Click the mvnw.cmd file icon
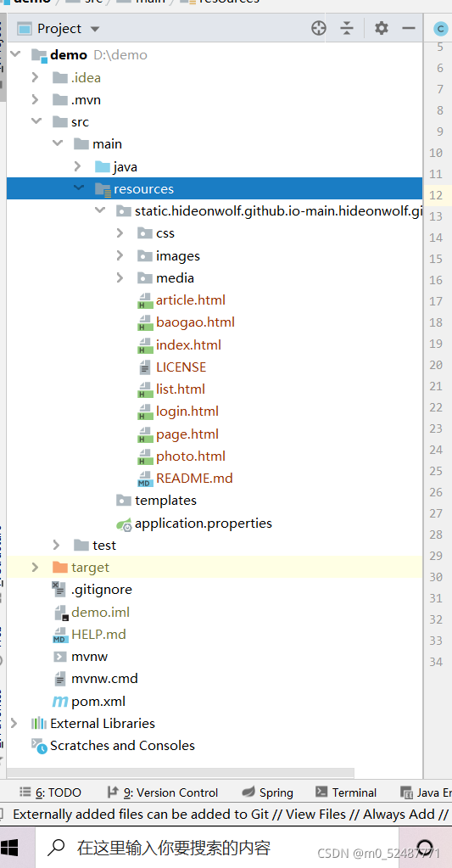The height and width of the screenshot is (868, 452). coord(59,679)
